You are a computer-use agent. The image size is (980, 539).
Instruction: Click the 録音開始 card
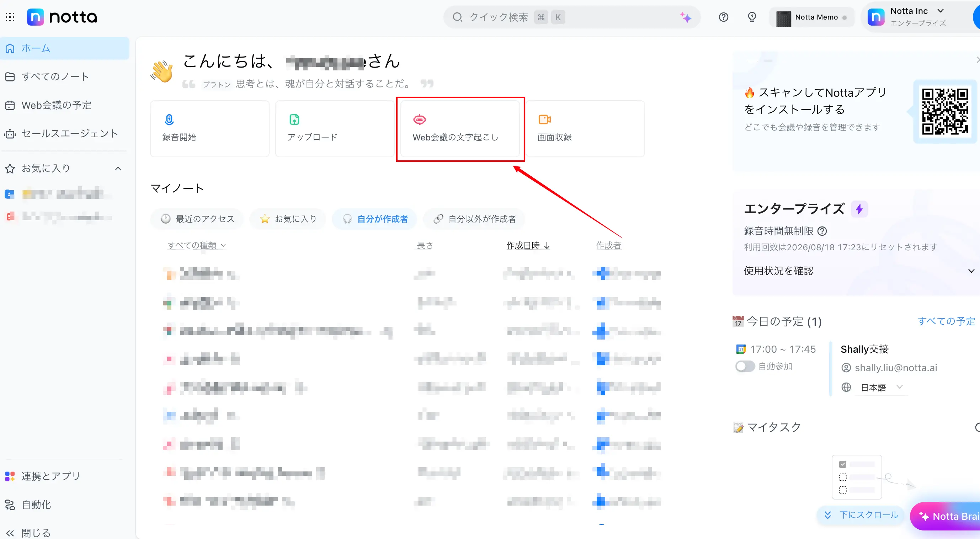(210, 129)
